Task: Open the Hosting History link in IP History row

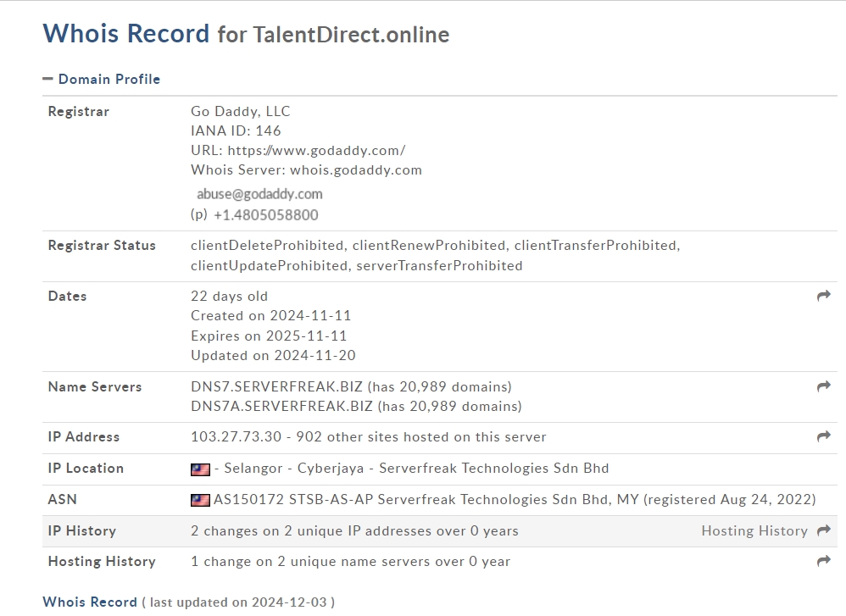Action: [x=754, y=530]
